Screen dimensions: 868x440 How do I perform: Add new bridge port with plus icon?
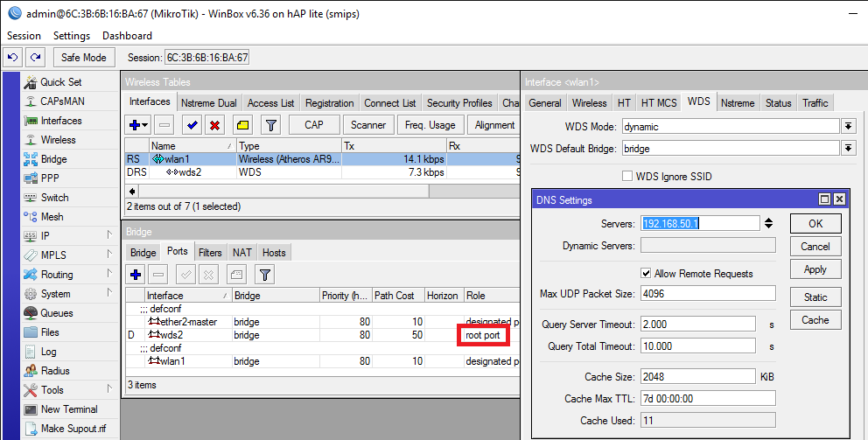[x=136, y=275]
